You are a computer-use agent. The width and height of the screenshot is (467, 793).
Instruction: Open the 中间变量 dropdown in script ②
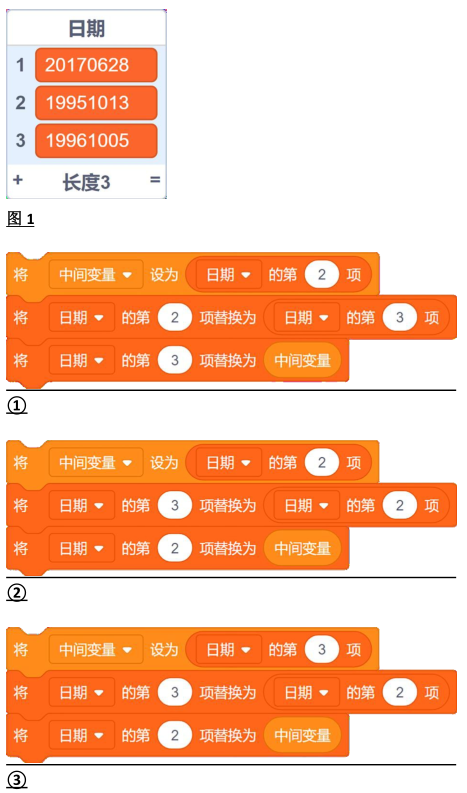tap(96, 462)
